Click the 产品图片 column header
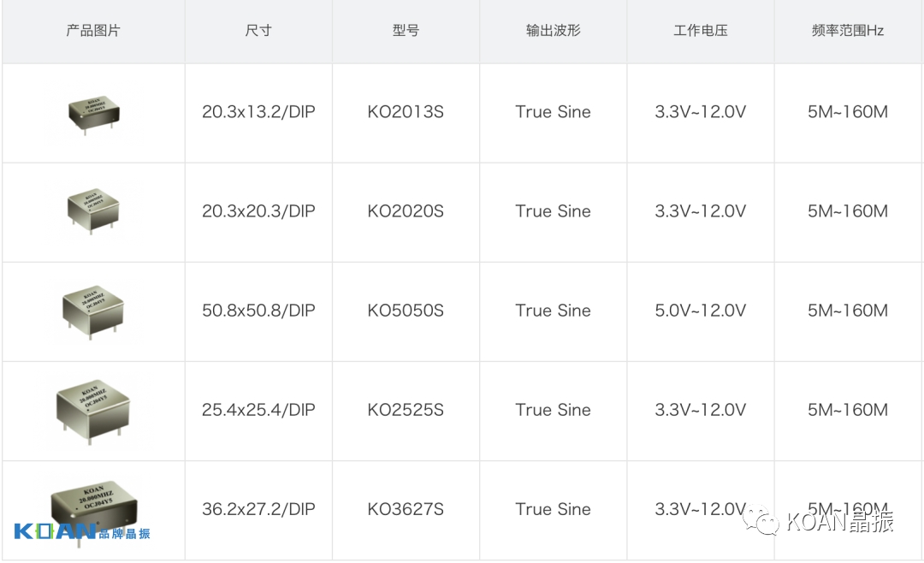The width and height of the screenshot is (924, 563). 93,31
